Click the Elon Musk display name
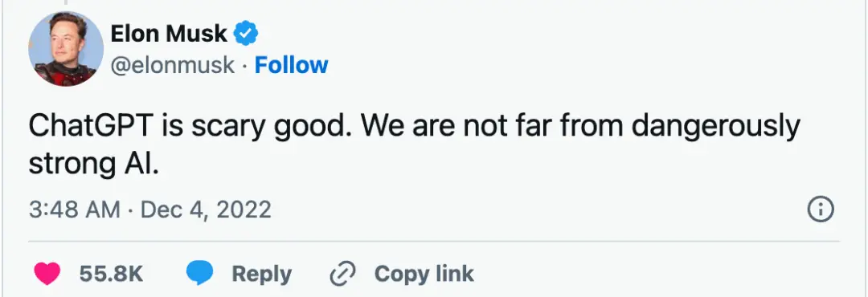Viewport: 868px width, 297px height. pos(169,35)
